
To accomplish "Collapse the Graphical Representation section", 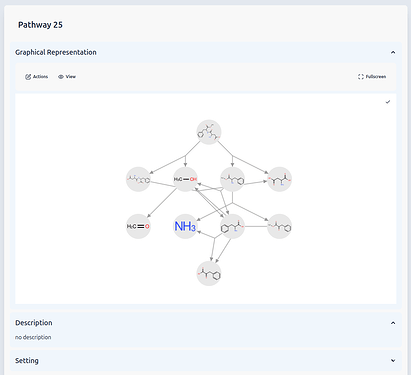I will pos(393,52).
